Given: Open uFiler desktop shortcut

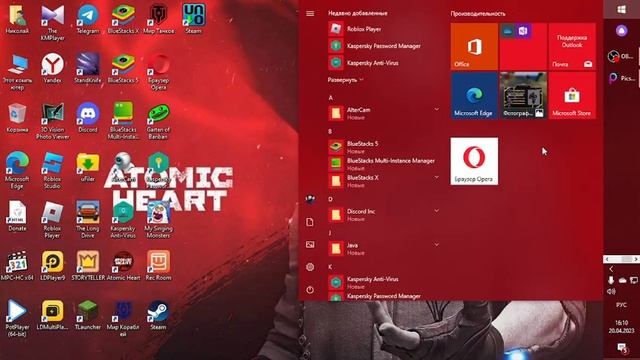Looking at the screenshot, I should coord(88,167).
